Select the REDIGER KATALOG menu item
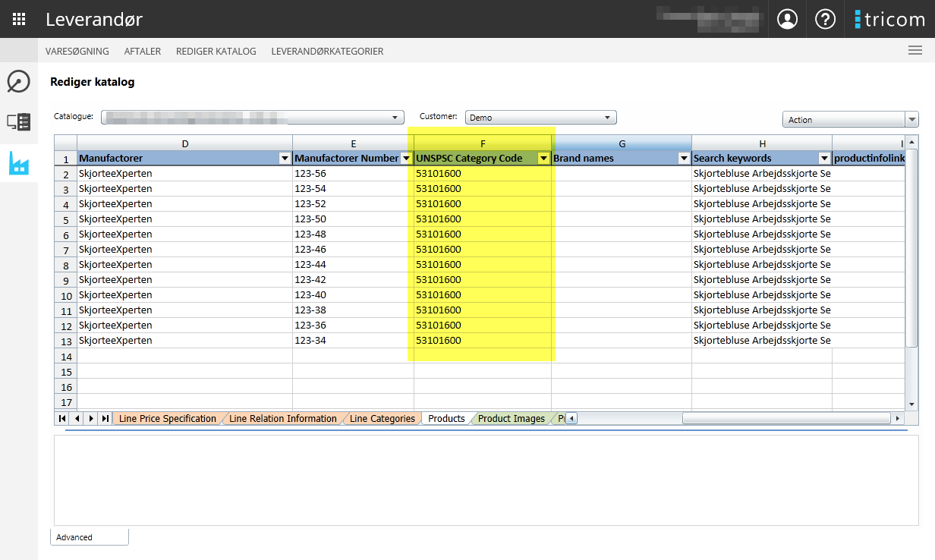Viewport: 935px width, 560px height. 216,52
